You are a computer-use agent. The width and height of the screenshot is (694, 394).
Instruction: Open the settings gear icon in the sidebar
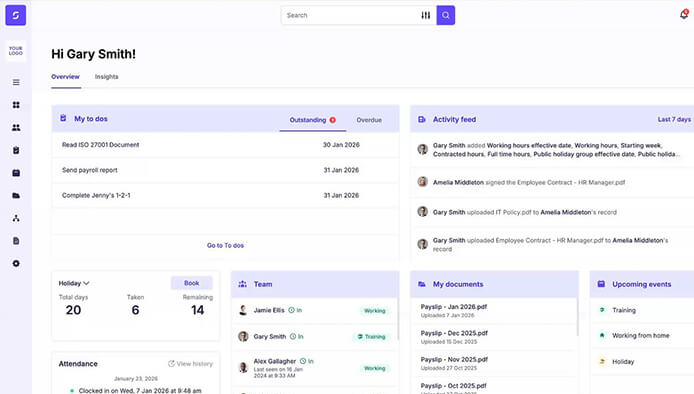[16, 263]
